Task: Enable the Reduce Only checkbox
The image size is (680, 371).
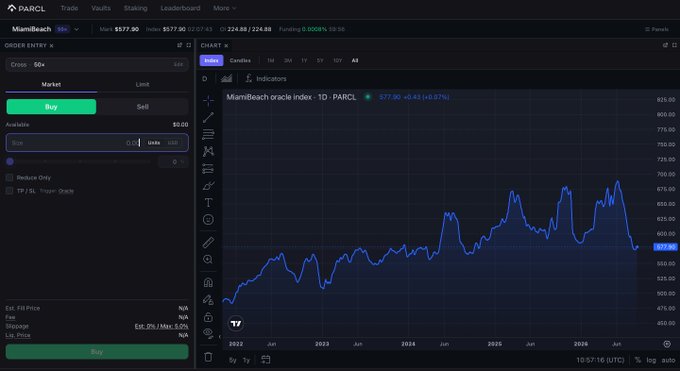Action: coord(9,177)
